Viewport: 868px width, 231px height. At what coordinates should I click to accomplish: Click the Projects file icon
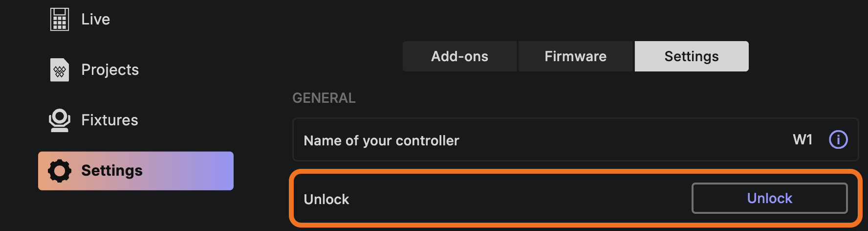(60, 70)
